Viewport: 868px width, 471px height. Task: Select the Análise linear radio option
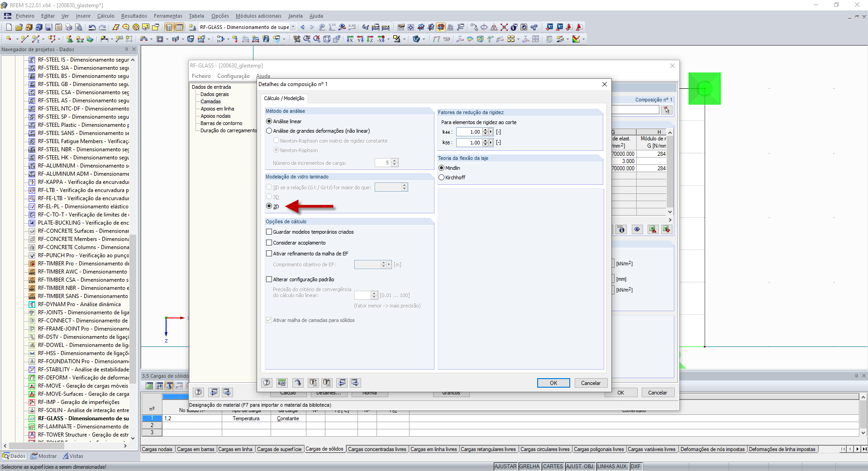(x=284, y=121)
